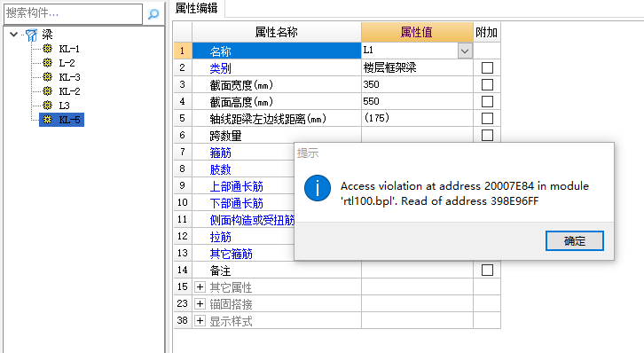Click the 备注 property name
The width and height of the screenshot is (644, 353).
pos(220,271)
